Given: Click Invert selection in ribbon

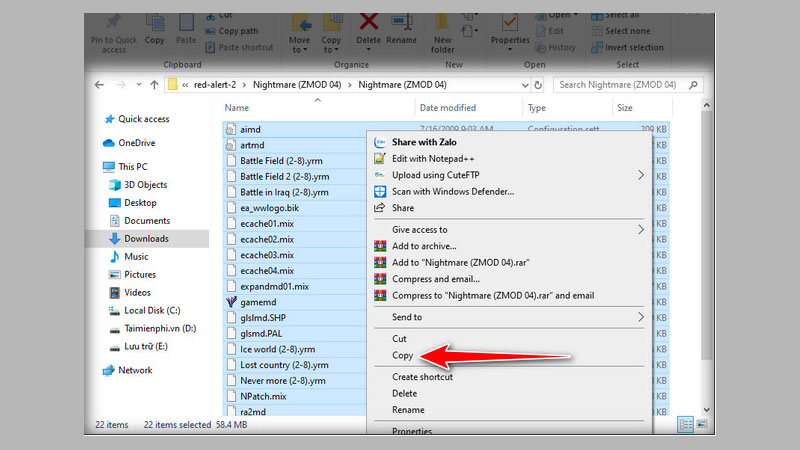Looking at the screenshot, I should pyautogui.click(x=633, y=47).
